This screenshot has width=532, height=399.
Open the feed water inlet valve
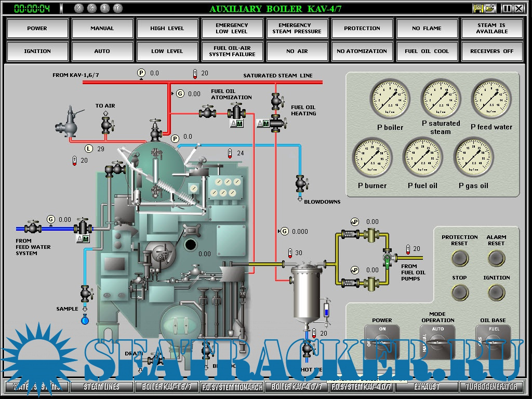click(33, 228)
